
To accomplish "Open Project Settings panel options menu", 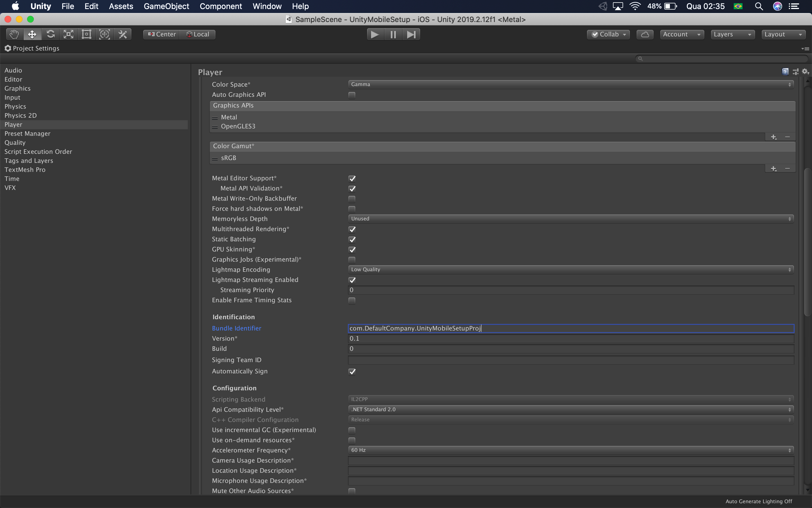I will coord(805,49).
